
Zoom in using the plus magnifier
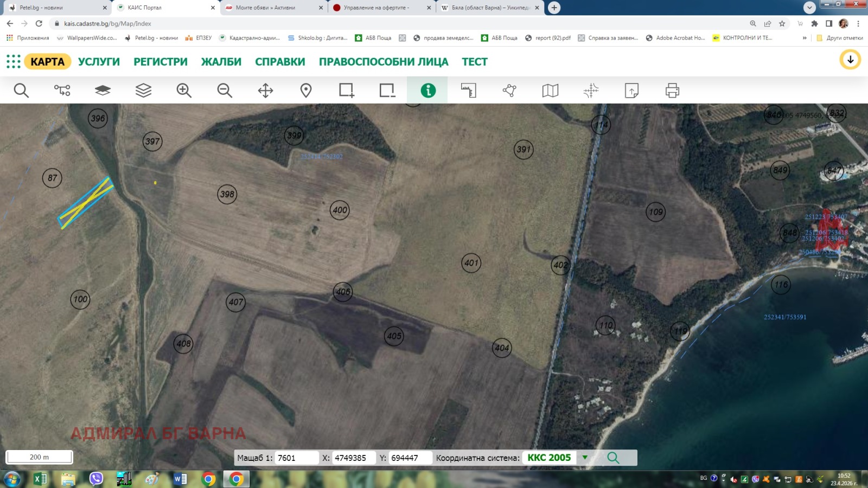point(184,91)
